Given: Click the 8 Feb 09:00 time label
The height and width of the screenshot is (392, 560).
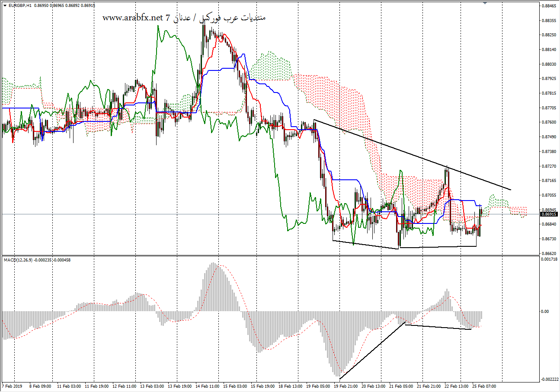Looking at the screenshot, I should tap(40, 386).
